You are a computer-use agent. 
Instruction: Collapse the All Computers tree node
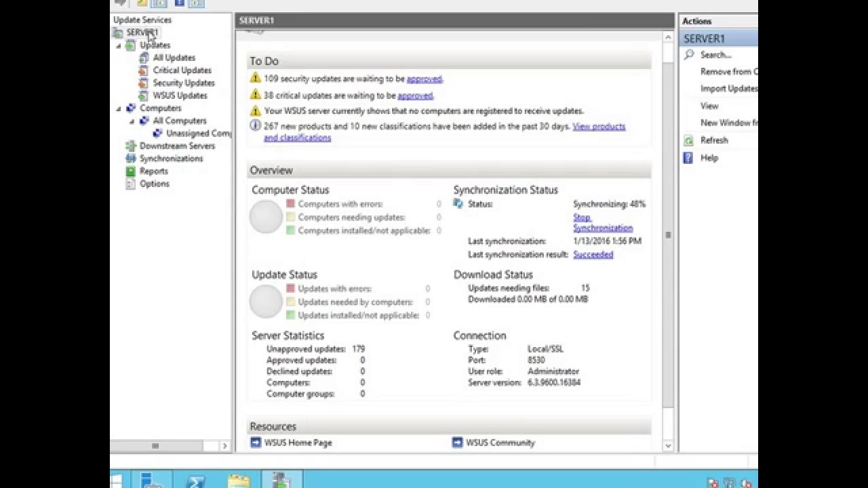coord(132,121)
